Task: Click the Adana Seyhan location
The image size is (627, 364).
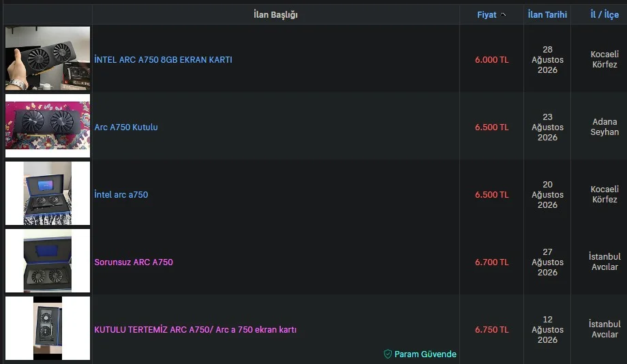Action: [x=605, y=127]
